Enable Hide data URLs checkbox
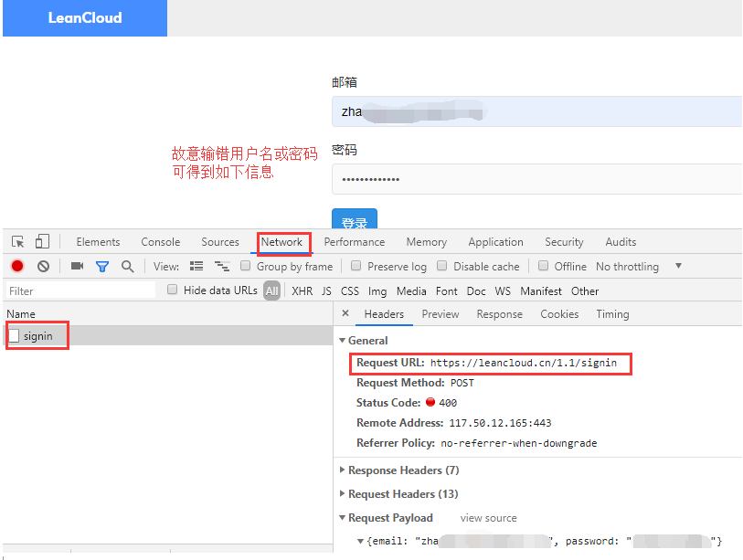Screen dimensions: 743x560 [x=173, y=291]
